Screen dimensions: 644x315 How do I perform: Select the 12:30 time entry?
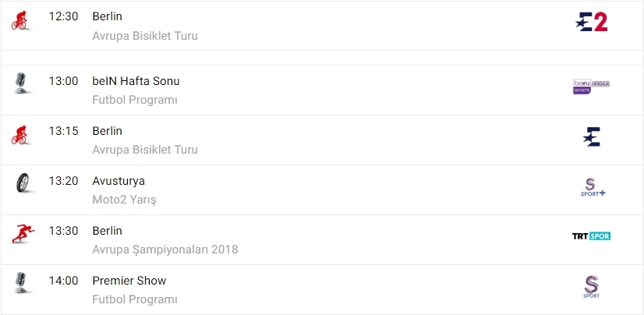coord(63,16)
